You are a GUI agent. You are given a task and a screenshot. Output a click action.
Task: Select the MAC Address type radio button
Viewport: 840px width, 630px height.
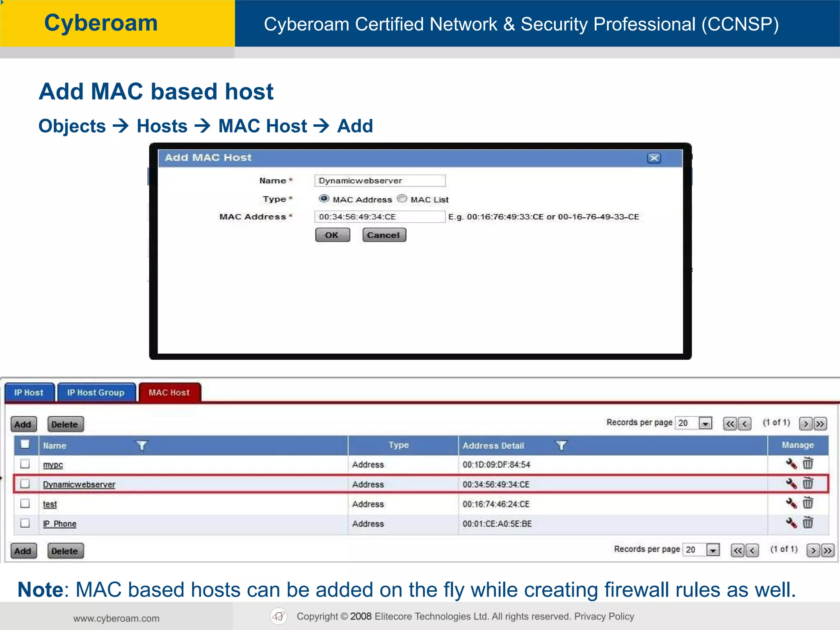324,199
